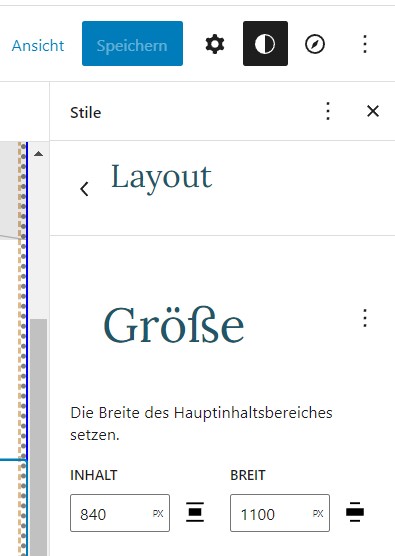Open the compass navigation icon
Screen dimensions: 395x556
[x=315, y=44]
